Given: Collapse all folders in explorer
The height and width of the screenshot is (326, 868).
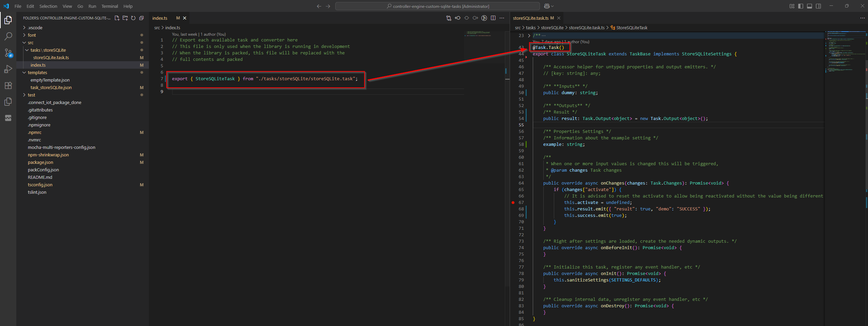Looking at the screenshot, I should click(x=141, y=18).
